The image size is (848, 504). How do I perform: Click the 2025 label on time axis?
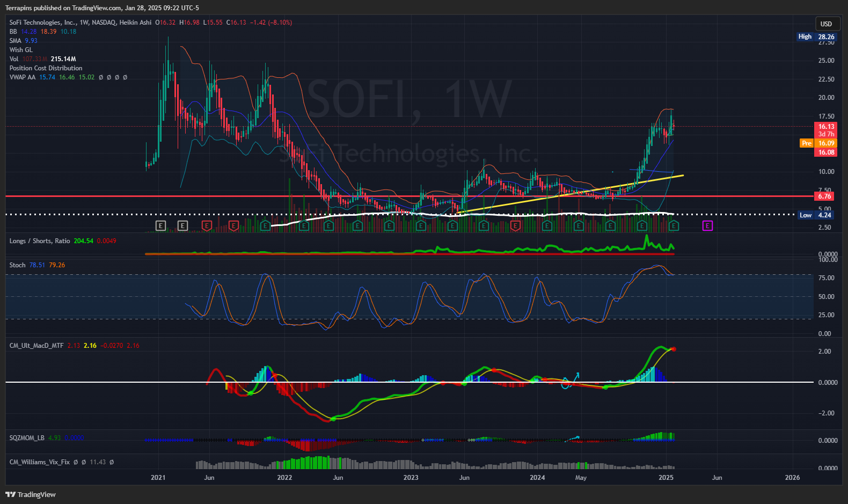(x=666, y=477)
